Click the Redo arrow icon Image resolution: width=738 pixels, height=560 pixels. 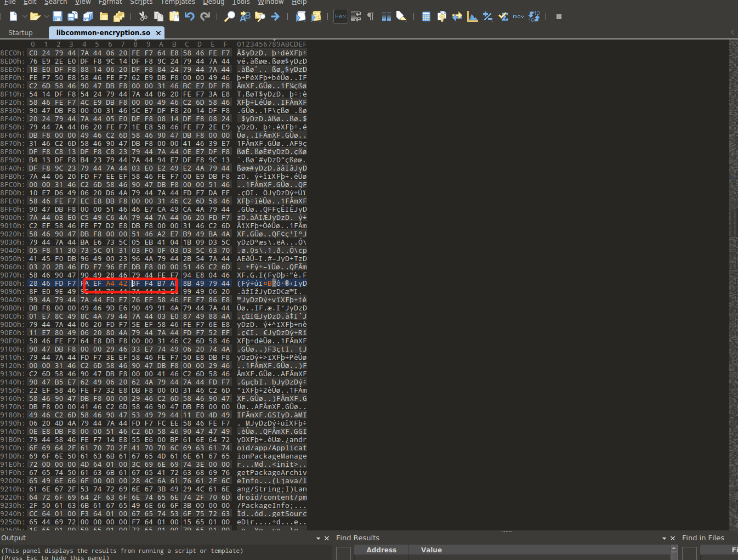205,16
